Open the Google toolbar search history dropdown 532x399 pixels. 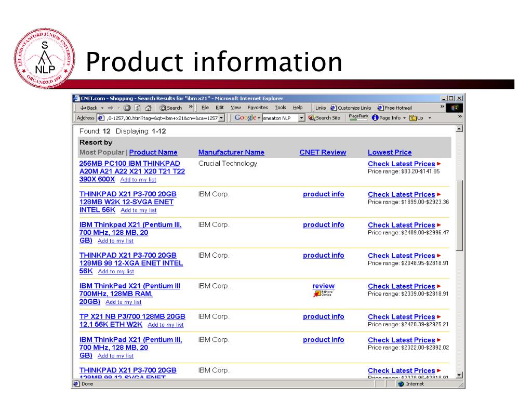click(301, 118)
